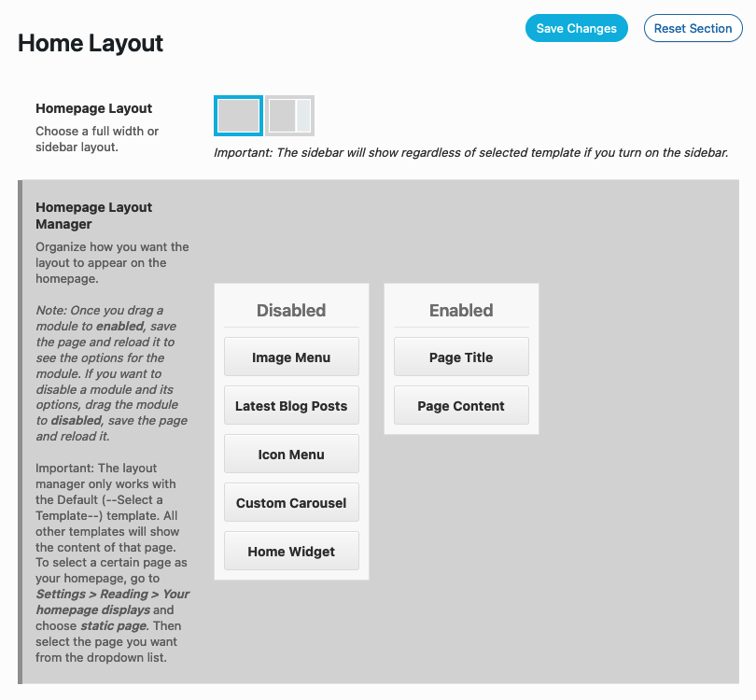Select the full width layout thumbnail
This screenshot has width=756, height=700.
click(x=238, y=115)
